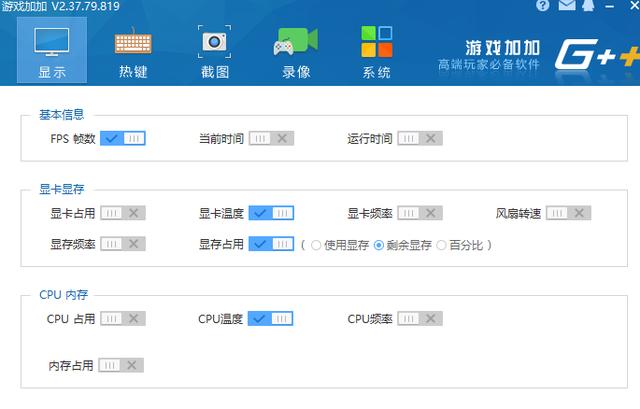Screen dimensions: 640x409
Task: Open the 显示 display settings tab
Action: pos(52,50)
